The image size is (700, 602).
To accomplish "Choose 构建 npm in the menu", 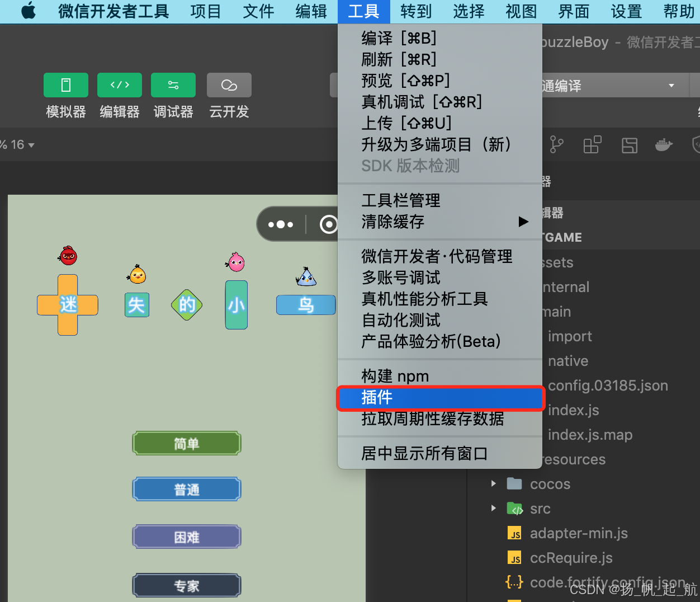I will tap(440, 376).
